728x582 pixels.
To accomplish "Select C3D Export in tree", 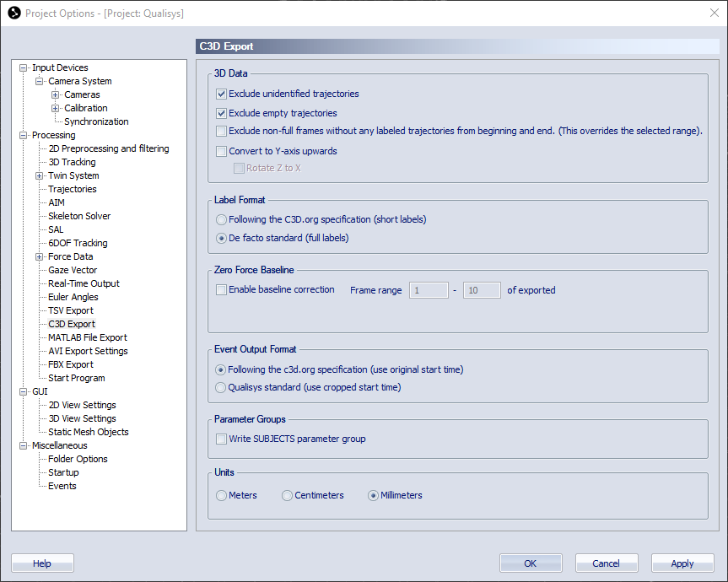I will point(72,324).
